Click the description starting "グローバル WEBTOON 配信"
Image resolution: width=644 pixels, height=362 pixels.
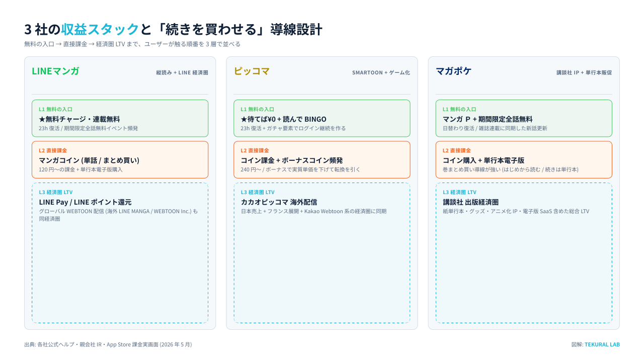point(119,215)
